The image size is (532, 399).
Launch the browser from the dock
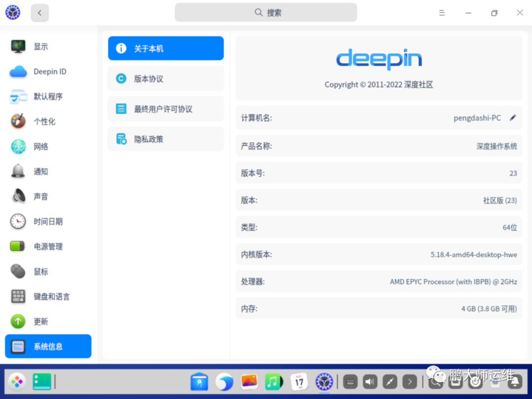[224, 382]
